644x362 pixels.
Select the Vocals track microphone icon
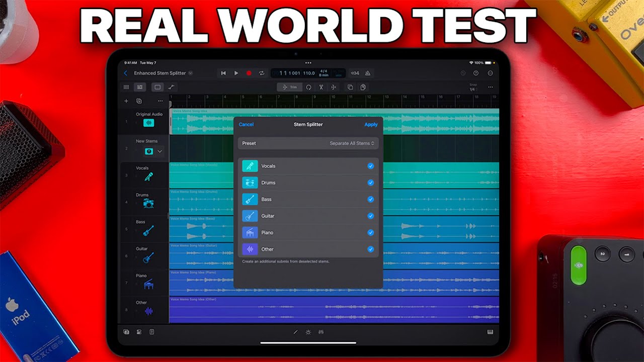[148, 176]
